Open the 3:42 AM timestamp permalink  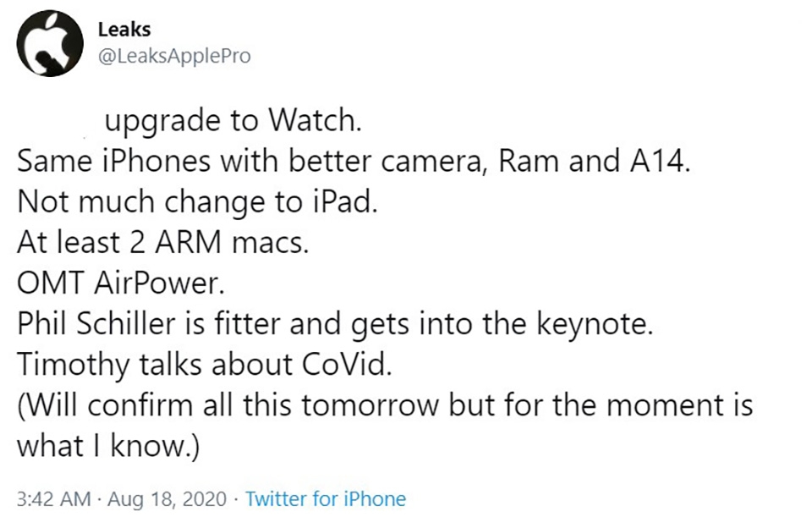[54, 499]
